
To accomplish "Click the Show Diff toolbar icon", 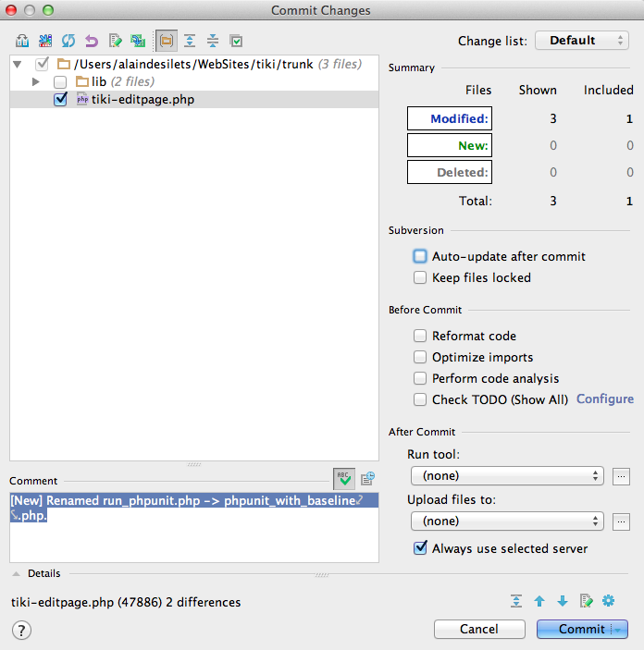I will click(22, 41).
